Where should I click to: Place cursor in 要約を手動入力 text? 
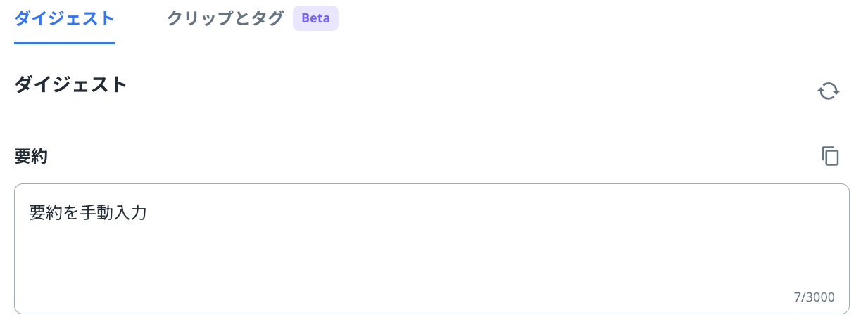[88, 212]
